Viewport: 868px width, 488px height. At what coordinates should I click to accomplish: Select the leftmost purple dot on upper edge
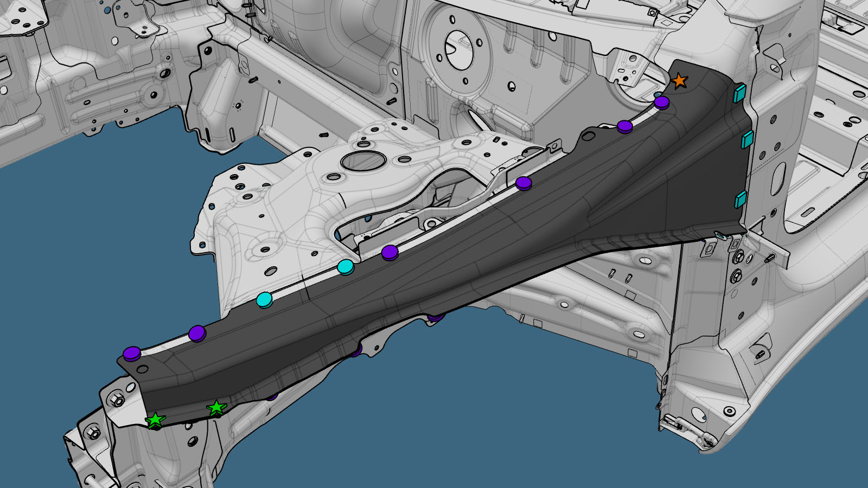[x=132, y=354]
